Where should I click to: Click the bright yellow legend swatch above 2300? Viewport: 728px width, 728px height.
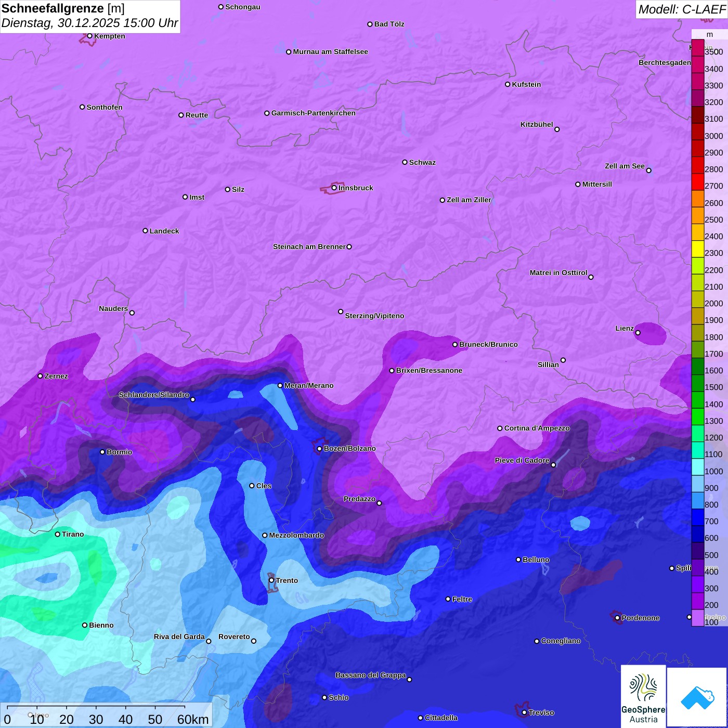pyautogui.click(x=698, y=249)
